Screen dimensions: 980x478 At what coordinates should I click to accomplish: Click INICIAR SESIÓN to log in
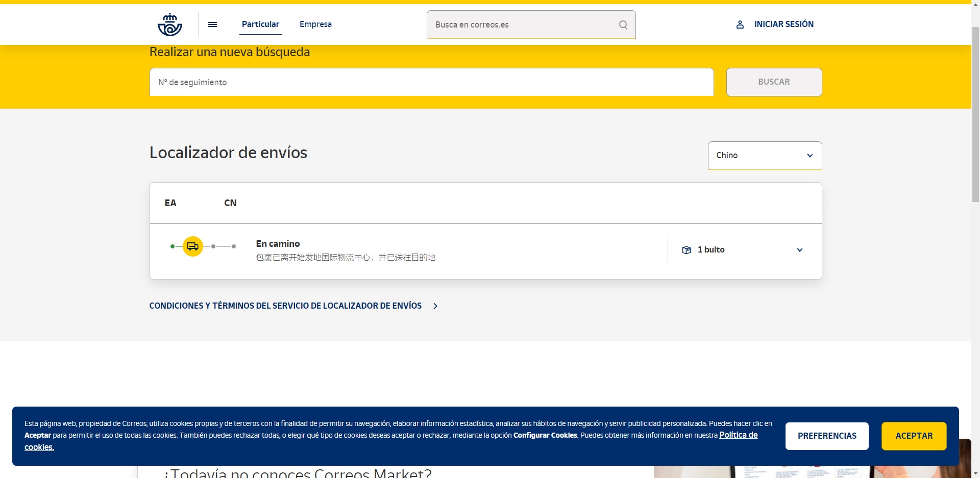(x=783, y=24)
